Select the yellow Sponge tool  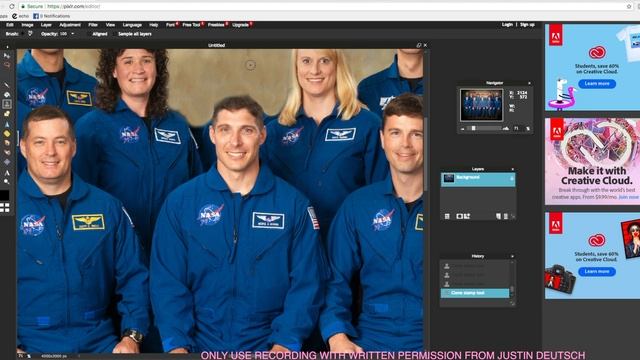(7, 134)
